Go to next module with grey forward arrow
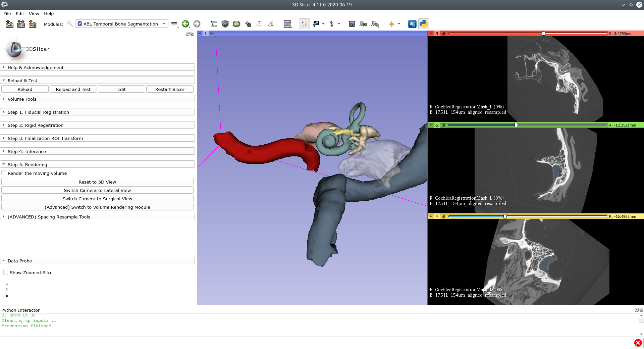This screenshot has height=349, width=644. [197, 24]
